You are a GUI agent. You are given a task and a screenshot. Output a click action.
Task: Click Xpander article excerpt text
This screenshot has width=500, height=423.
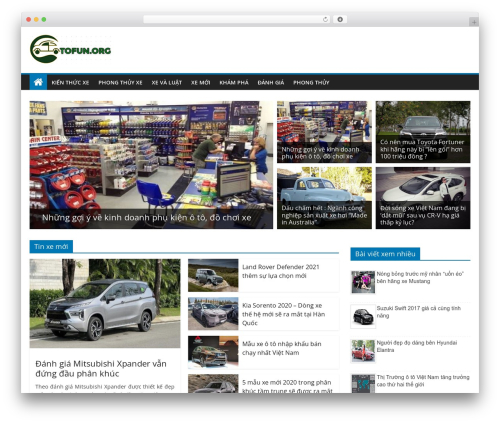click(x=105, y=387)
